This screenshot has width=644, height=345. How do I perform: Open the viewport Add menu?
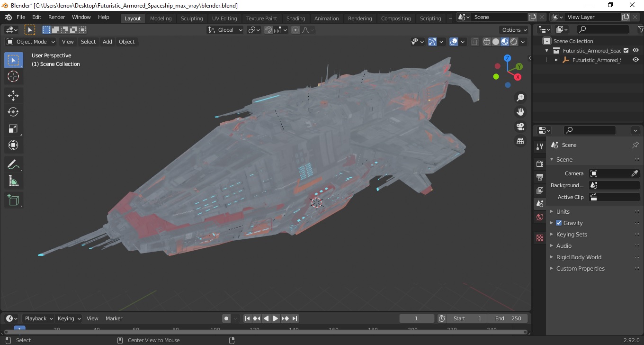pyautogui.click(x=107, y=42)
